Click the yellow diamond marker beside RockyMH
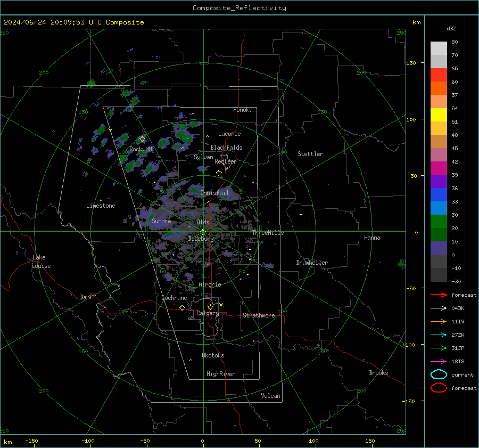Screen dimensions: 479x448 click(x=142, y=139)
